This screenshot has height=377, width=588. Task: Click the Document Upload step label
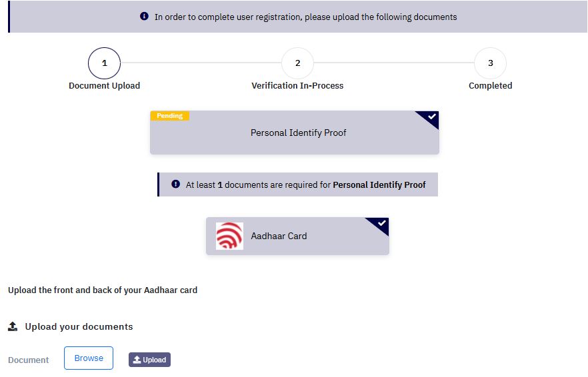(x=104, y=86)
